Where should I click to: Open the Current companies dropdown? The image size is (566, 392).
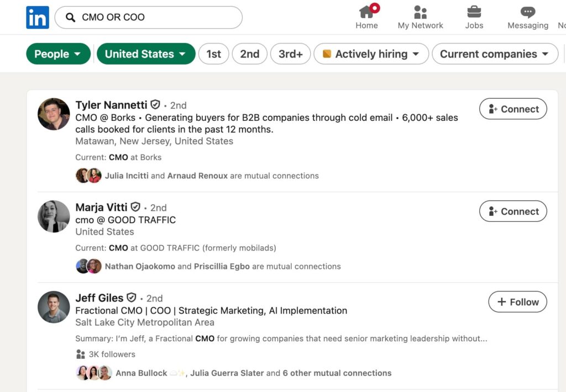(495, 54)
